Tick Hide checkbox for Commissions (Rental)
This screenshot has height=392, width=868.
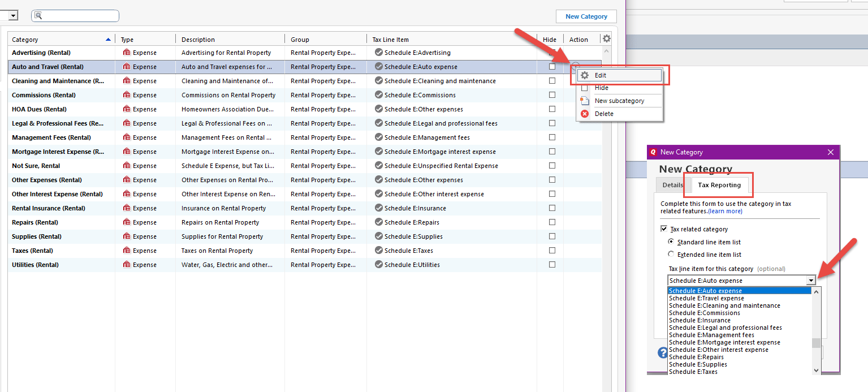(x=552, y=94)
